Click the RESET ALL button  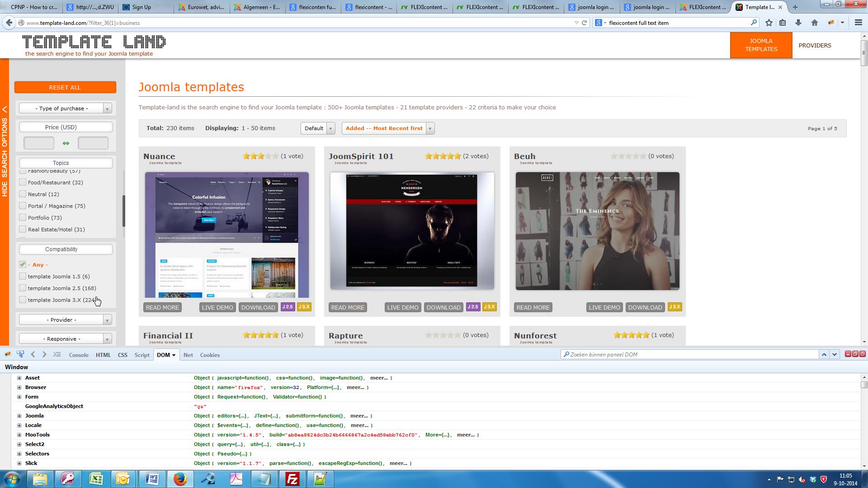pyautogui.click(x=65, y=87)
